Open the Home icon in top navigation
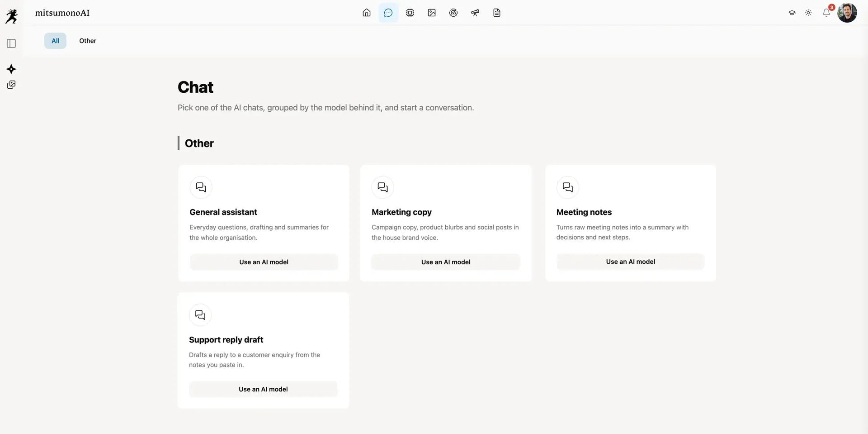 pyautogui.click(x=367, y=13)
